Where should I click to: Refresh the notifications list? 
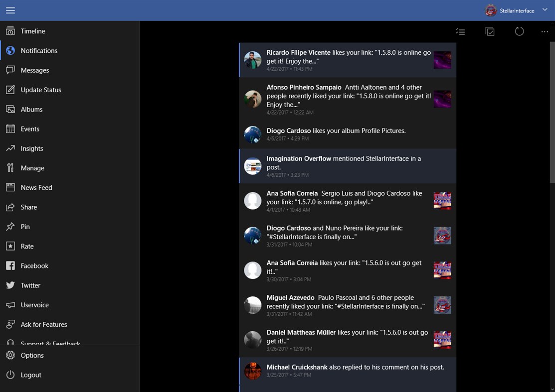pos(519,31)
